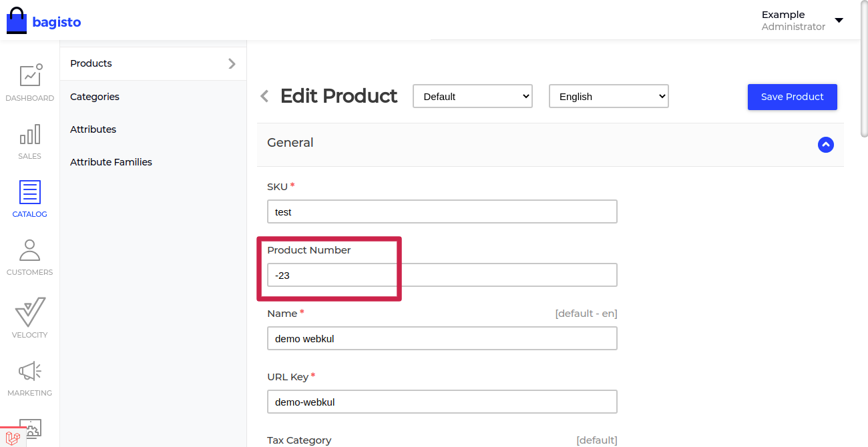This screenshot has height=447, width=868.
Task: Open Attribute Families menu entry
Action: pos(111,161)
